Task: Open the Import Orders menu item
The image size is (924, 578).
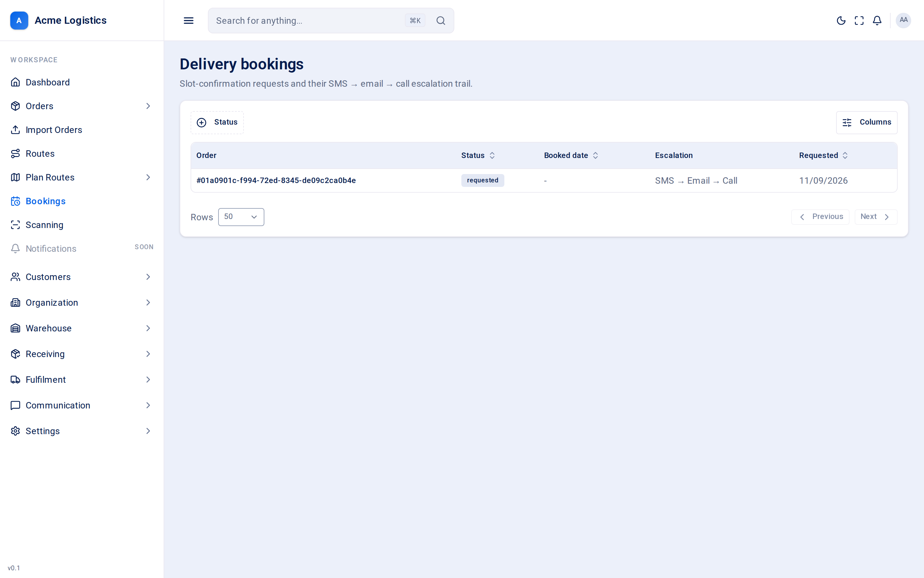Action: pos(82,130)
